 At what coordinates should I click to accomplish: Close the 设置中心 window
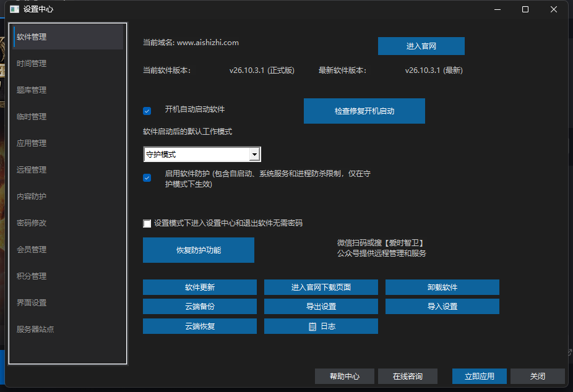[554, 9]
